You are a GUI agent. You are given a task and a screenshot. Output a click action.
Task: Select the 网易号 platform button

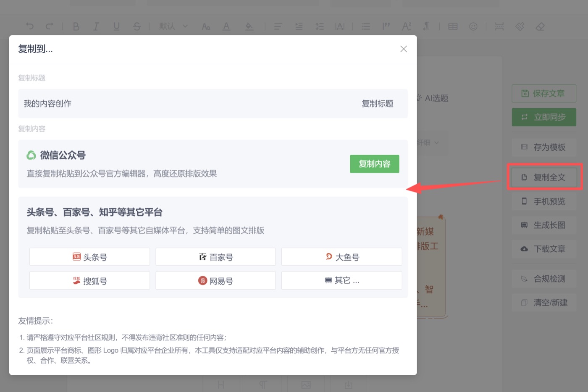click(x=215, y=280)
